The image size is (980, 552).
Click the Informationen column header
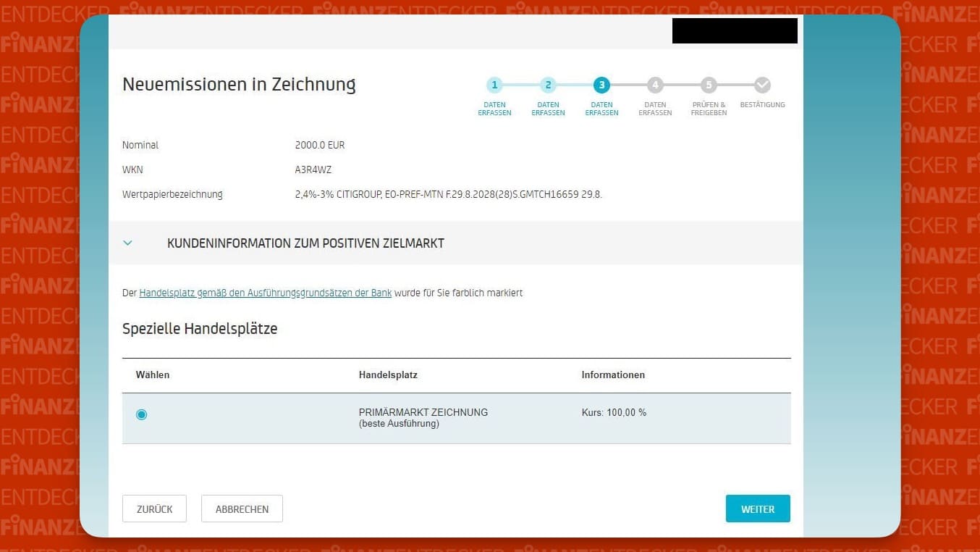[613, 375]
